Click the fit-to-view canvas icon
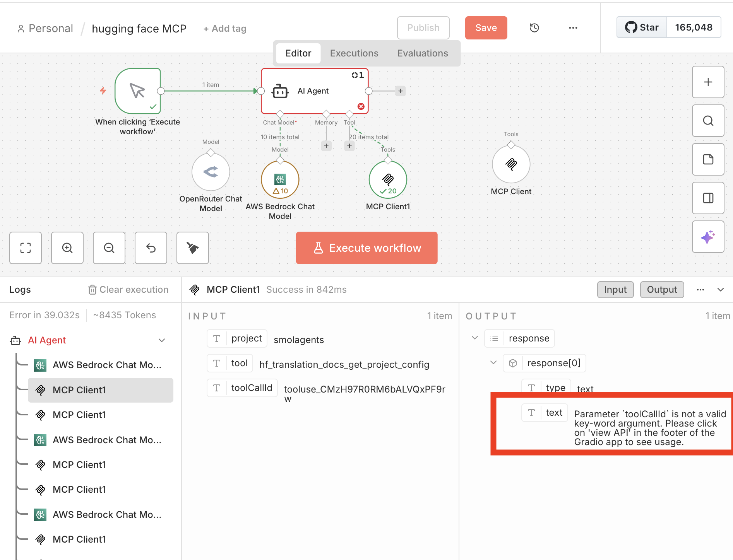Screen dimensions: 733x560 tap(26, 248)
